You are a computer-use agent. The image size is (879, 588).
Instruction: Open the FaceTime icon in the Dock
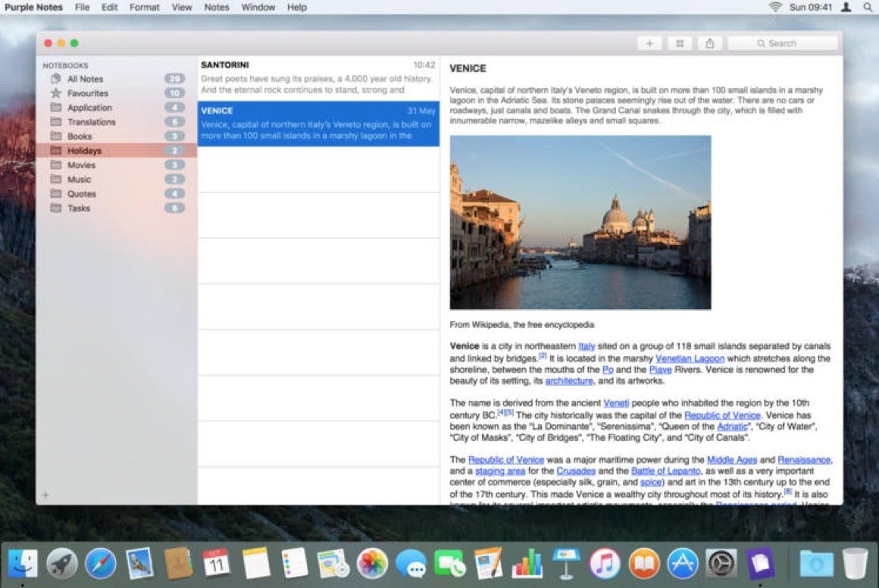pyautogui.click(x=449, y=563)
